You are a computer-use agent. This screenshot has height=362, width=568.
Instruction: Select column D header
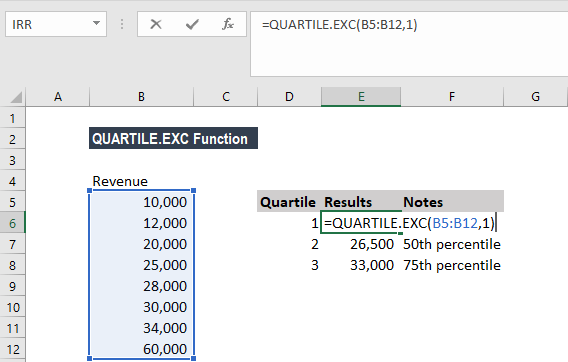click(x=289, y=97)
